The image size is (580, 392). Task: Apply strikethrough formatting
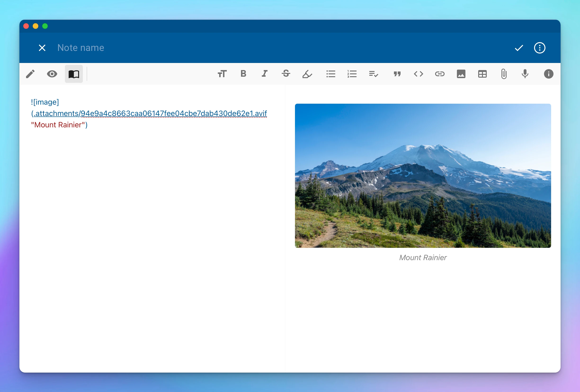tap(286, 74)
